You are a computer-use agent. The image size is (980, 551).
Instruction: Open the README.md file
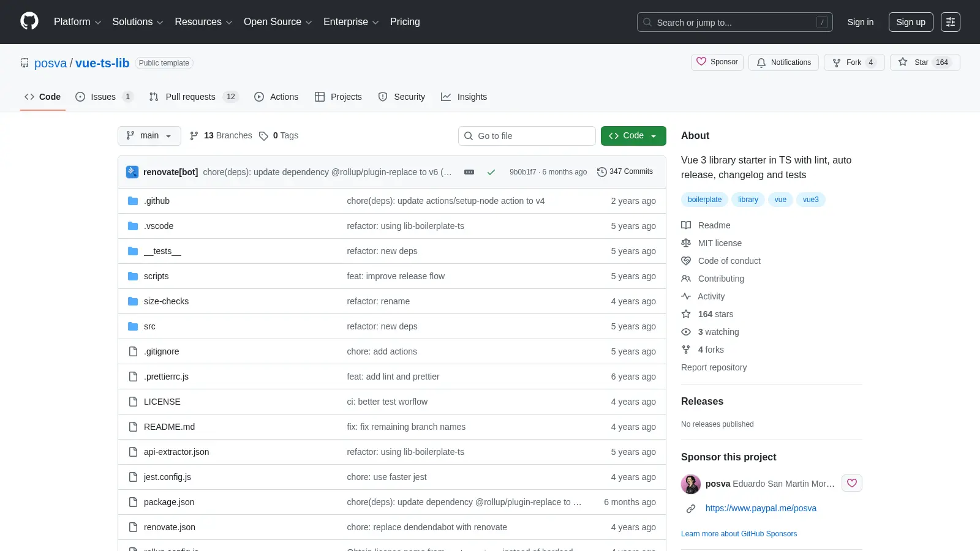[x=169, y=427]
